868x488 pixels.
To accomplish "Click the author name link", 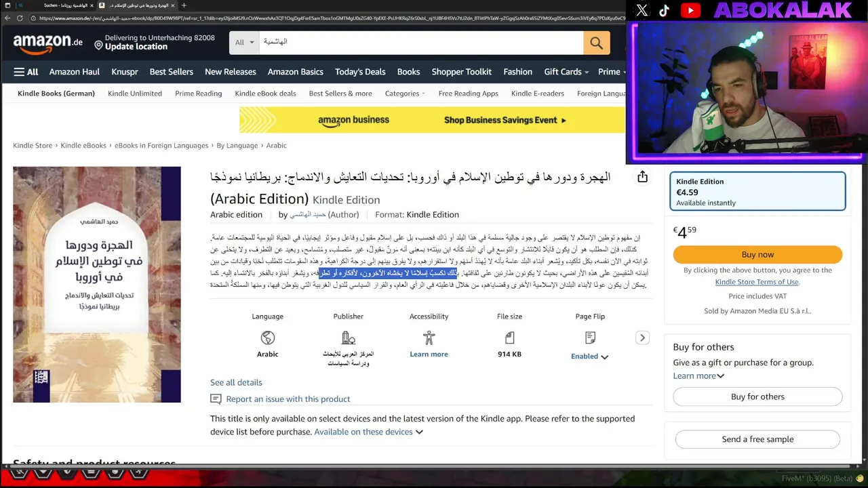I will [x=307, y=215].
